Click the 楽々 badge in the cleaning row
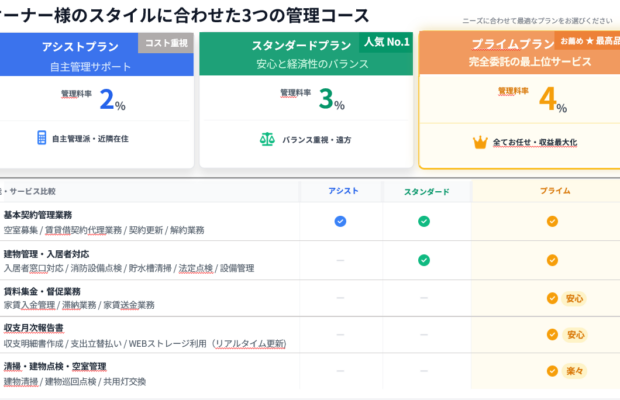This screenshot has width=620, height=400. (x=575, y=371)
